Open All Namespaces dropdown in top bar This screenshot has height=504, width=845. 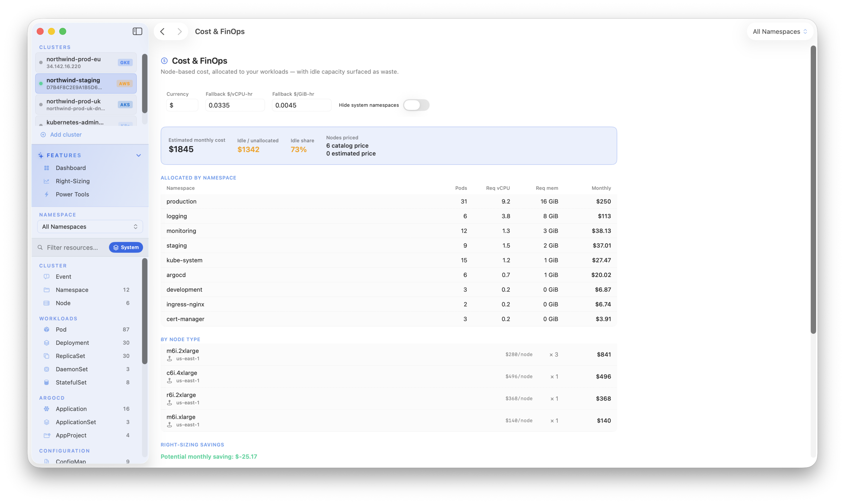[780, 31]
